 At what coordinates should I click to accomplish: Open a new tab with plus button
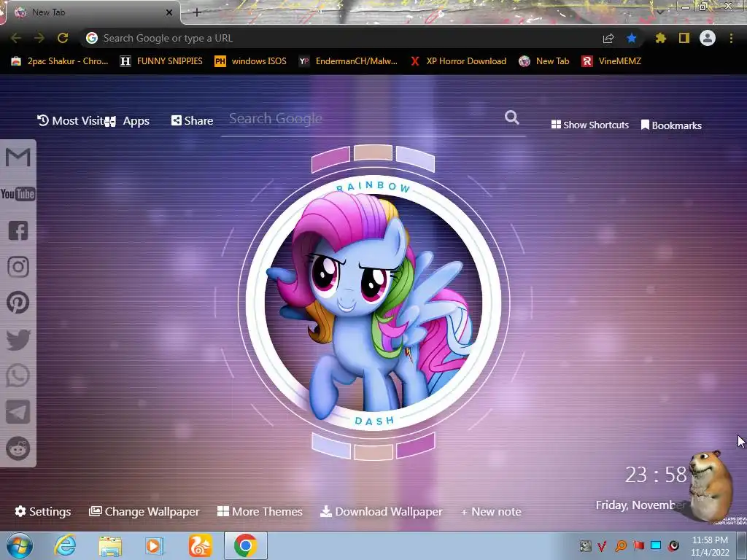[x=197, y=12]
